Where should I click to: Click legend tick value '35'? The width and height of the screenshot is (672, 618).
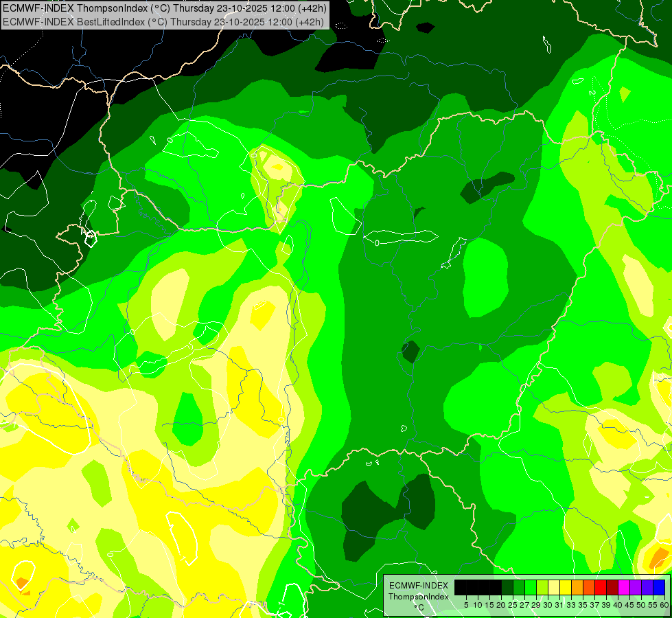(x=583, y=605)
